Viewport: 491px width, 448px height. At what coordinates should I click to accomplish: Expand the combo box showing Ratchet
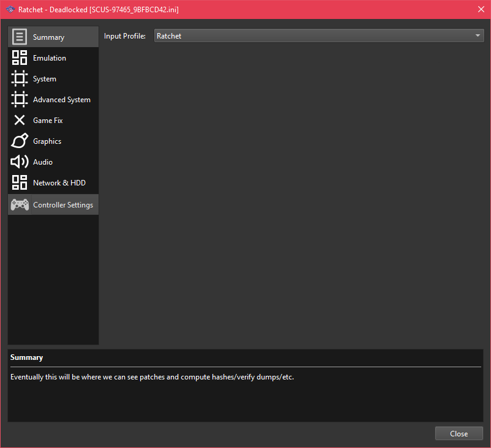coord(318,35)
